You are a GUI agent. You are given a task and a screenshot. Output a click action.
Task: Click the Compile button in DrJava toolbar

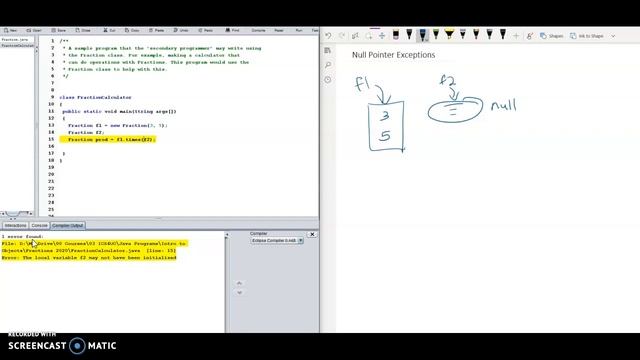click(x=258, y=30)
